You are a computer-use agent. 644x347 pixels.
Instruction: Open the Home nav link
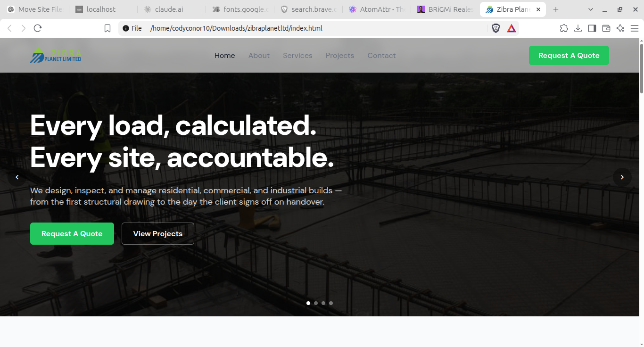225,56
